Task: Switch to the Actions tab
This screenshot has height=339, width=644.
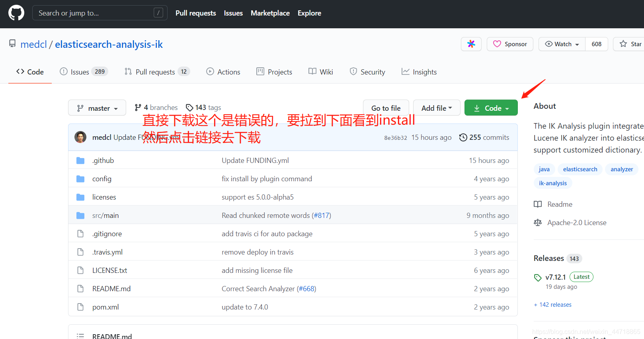Action: [223, 72]
